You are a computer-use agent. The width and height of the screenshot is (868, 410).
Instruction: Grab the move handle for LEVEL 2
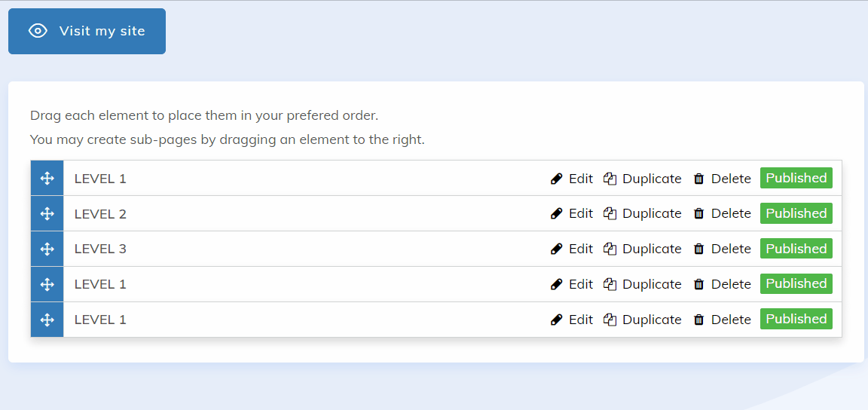pos(47,214)
